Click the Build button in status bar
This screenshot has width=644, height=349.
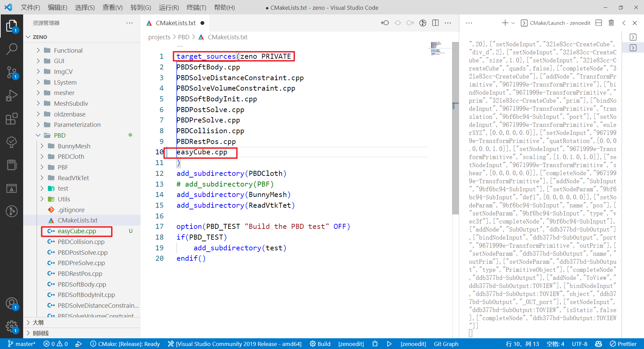[x=320, y=344]
